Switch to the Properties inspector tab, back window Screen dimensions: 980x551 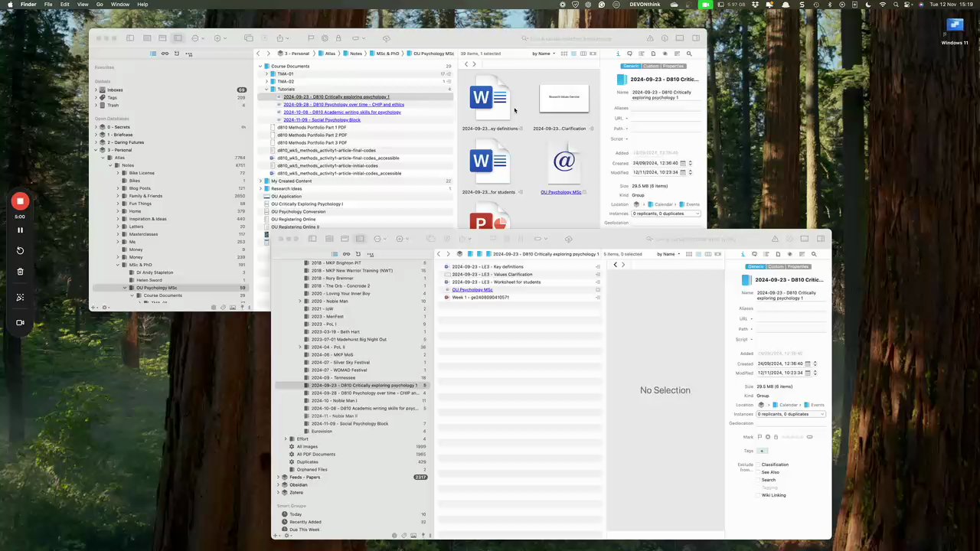[673, 66]
